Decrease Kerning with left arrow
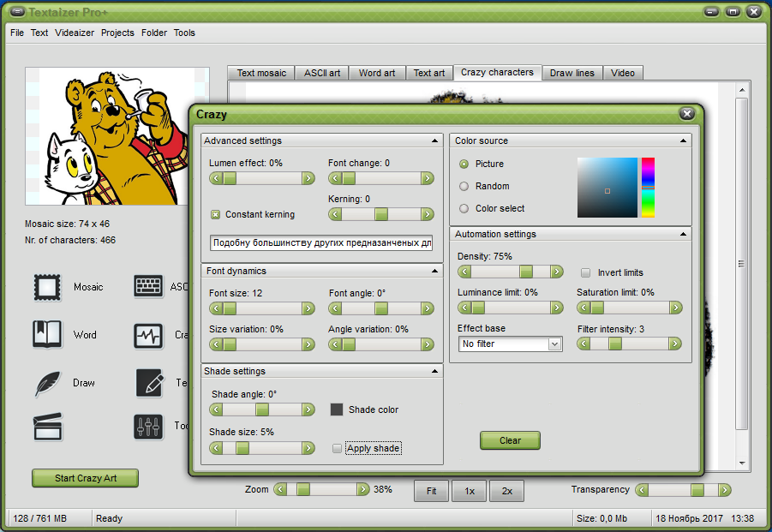 pyautogui.click(x=335, y=214)
